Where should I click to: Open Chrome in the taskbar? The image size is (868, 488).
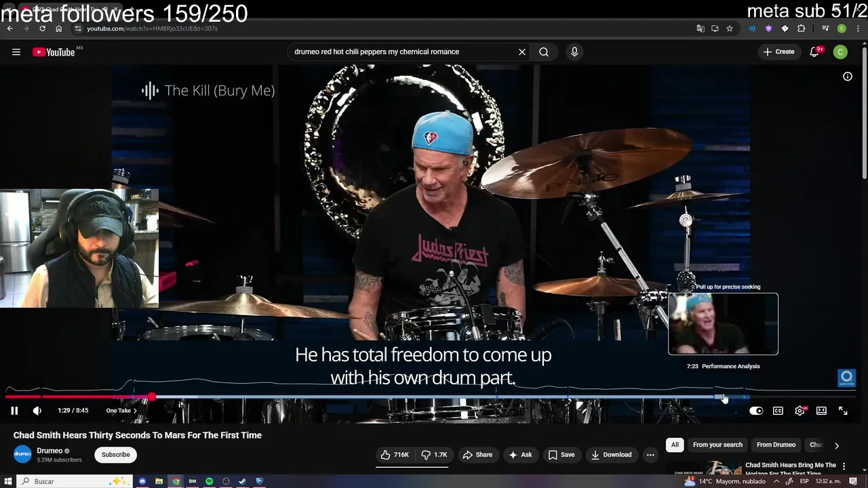[x=176, y=481]
